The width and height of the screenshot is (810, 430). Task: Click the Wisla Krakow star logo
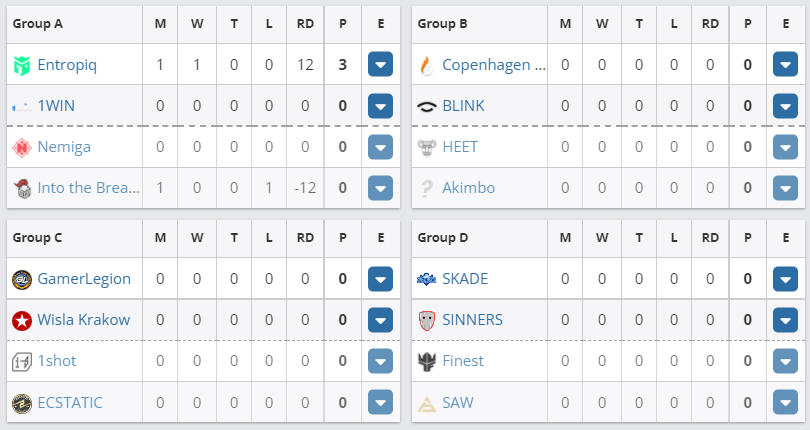click(22, 320)
